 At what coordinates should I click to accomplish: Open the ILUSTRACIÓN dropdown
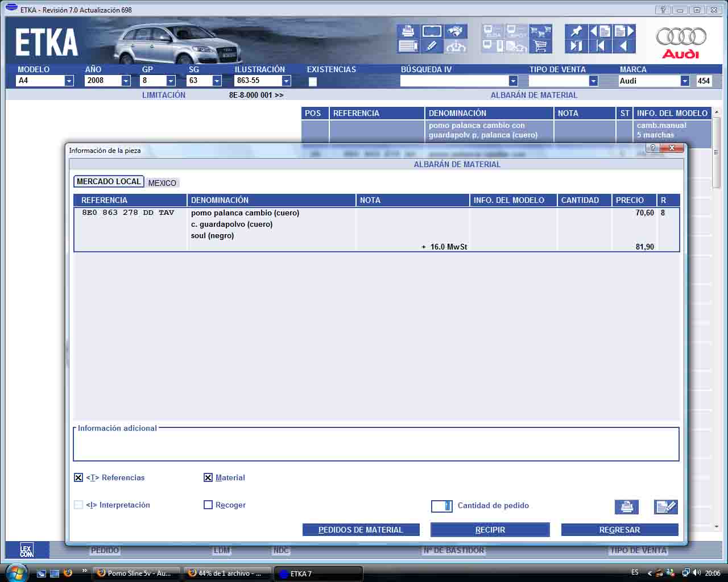(286, 81)
